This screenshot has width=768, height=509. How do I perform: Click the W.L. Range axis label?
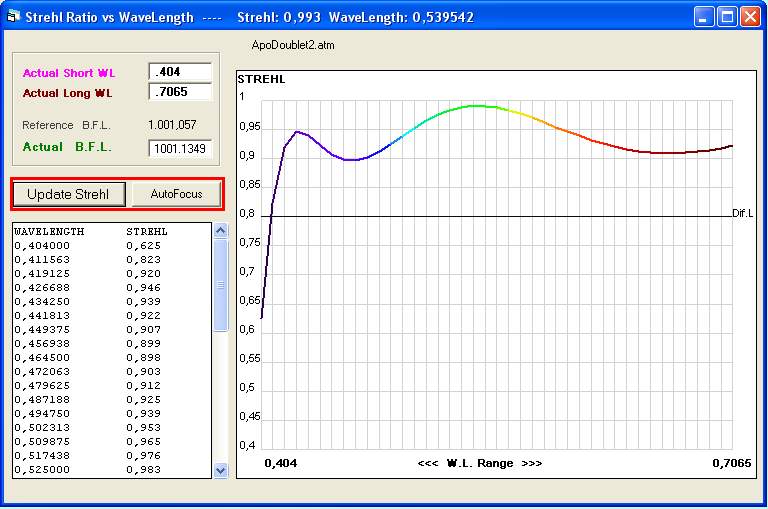[480, 463]
